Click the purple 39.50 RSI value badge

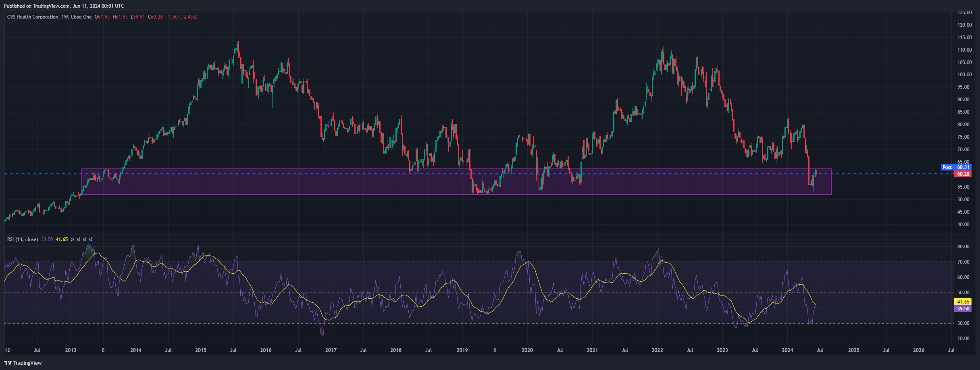pyautogui.click(x=963, y=308)
